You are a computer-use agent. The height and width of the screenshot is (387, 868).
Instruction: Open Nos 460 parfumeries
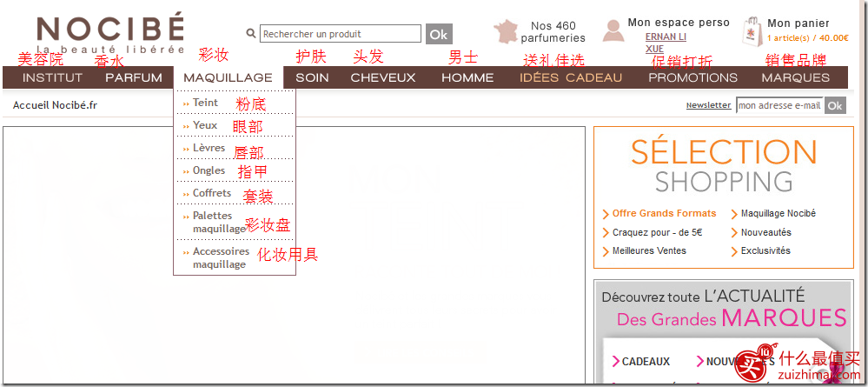[553, 32]
